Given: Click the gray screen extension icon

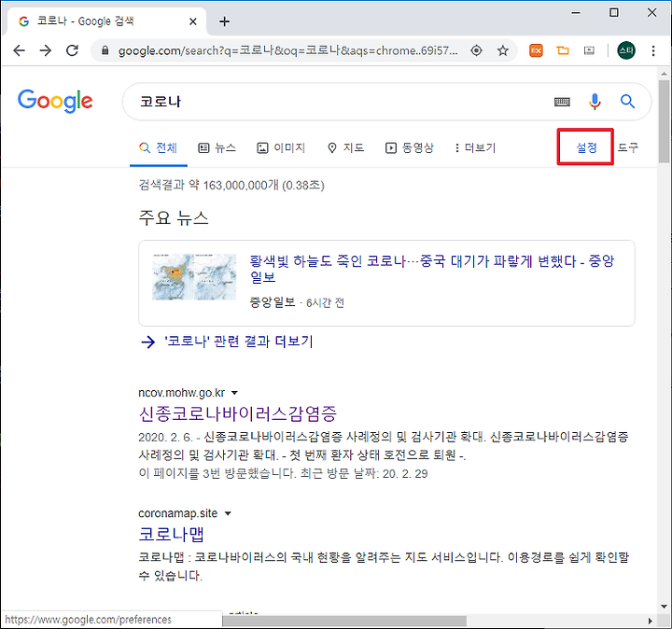Looking at the screenshot, I should (x=589, y=51).
